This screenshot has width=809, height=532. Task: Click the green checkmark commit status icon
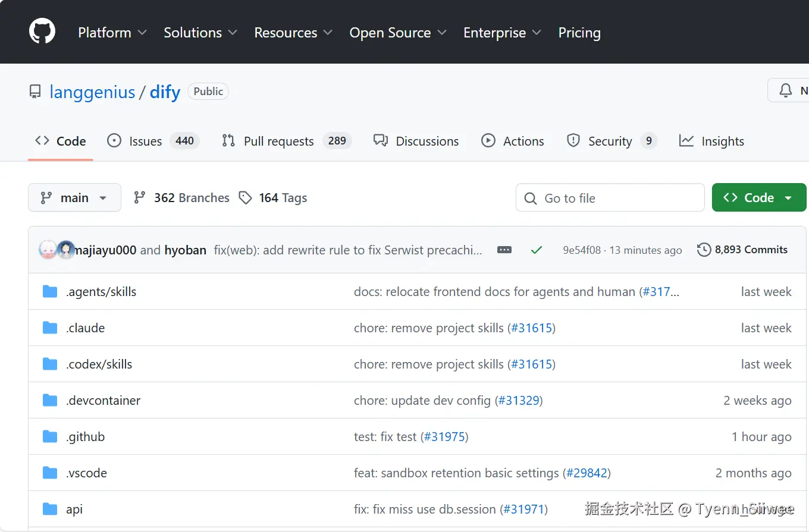pos(537,250)
